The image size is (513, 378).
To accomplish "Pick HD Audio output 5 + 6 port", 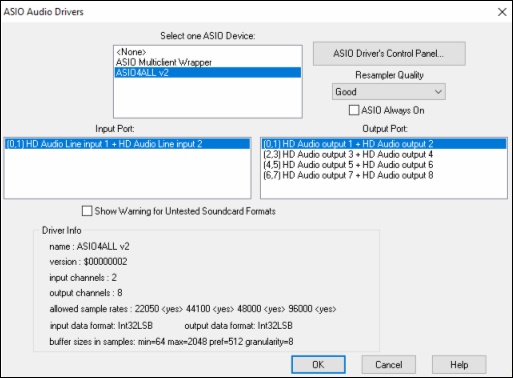I will (384, 165).
